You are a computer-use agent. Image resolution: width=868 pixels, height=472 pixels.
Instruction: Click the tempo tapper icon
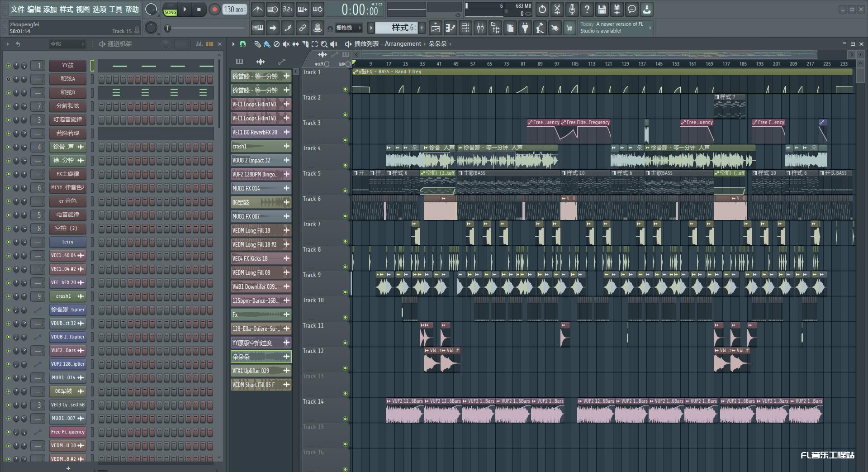(x=540, y=28)
